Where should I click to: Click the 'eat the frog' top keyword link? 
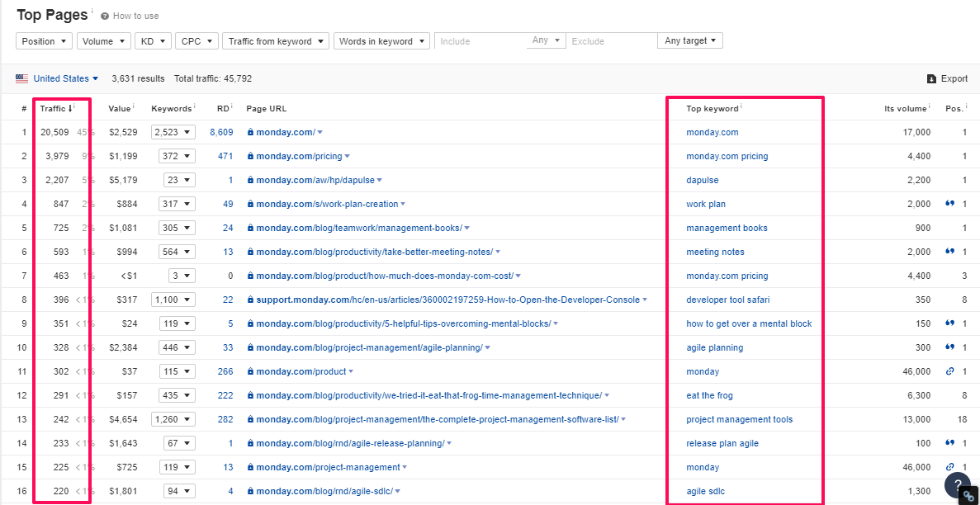click(x=709, y=395)
